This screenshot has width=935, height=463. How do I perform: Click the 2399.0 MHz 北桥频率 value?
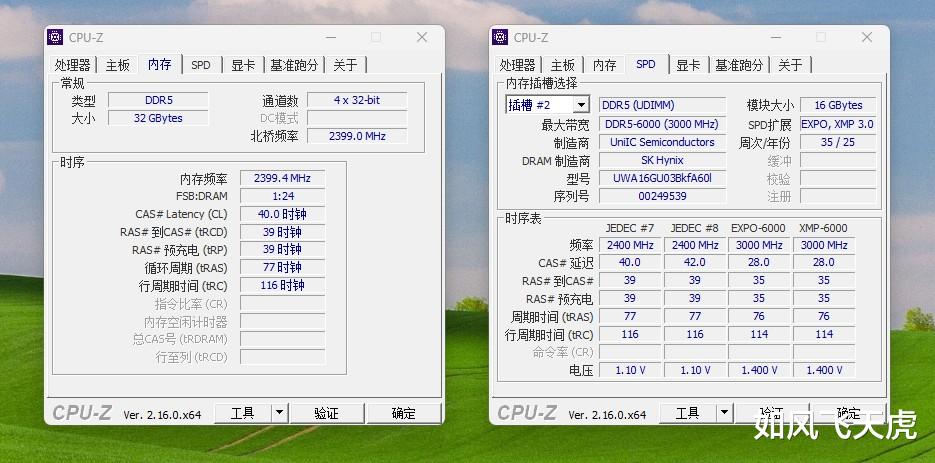357,136
